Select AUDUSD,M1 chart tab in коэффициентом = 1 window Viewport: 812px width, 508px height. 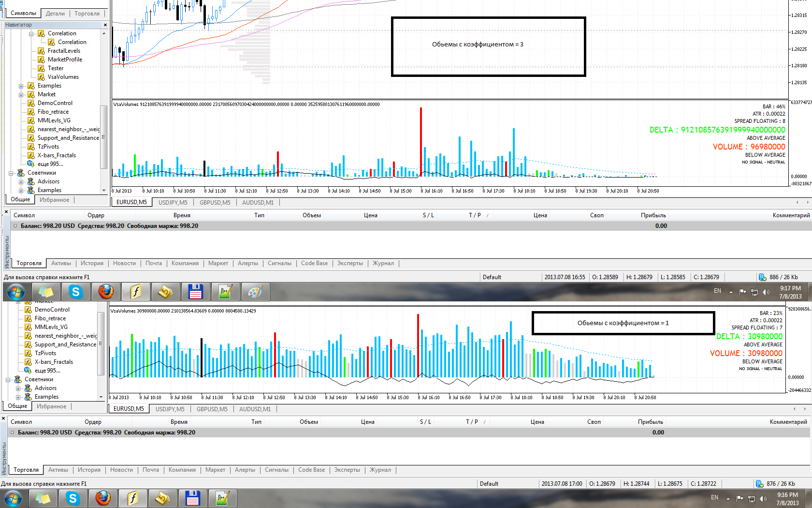256,409
